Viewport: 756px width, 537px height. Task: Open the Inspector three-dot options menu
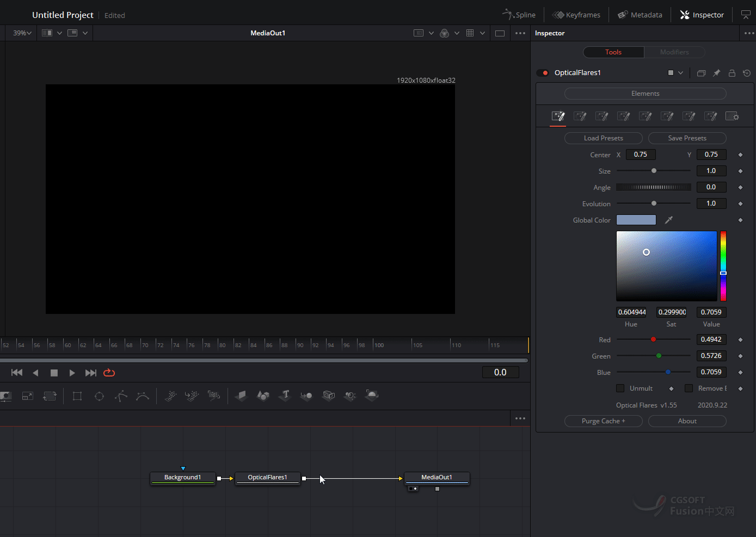pos(749,33)
